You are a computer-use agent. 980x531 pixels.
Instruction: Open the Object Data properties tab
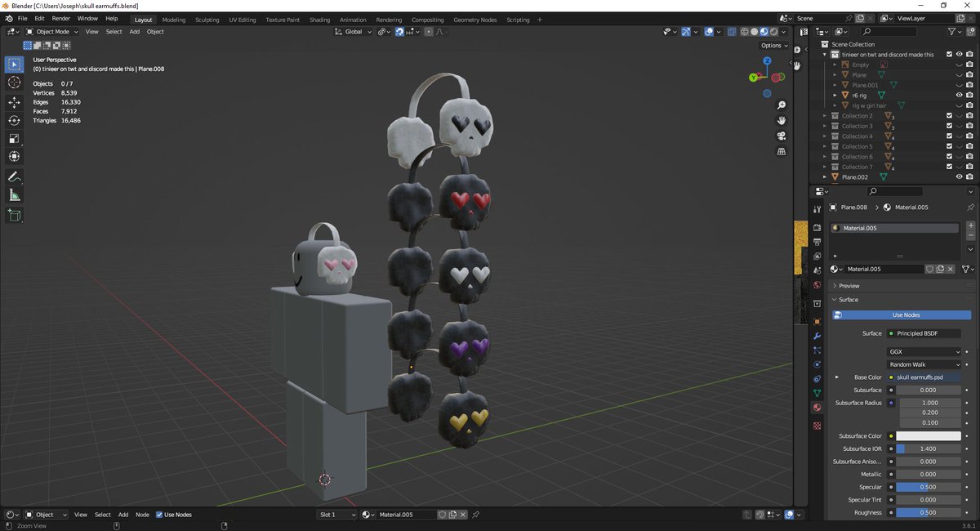tap(817, 393)
